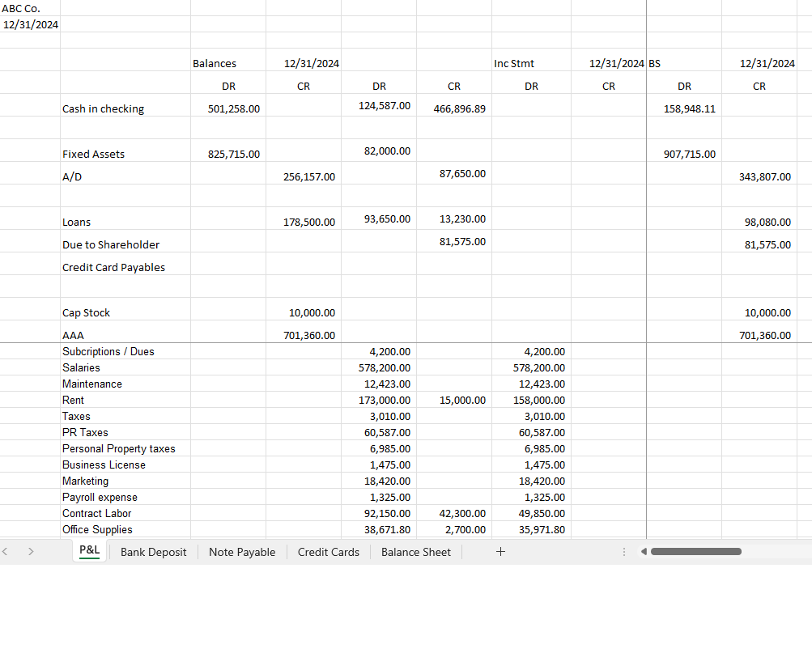This screenshot has height=649, width=812.
Task: Click the next sheet navigation arrow
Action: 31,552
